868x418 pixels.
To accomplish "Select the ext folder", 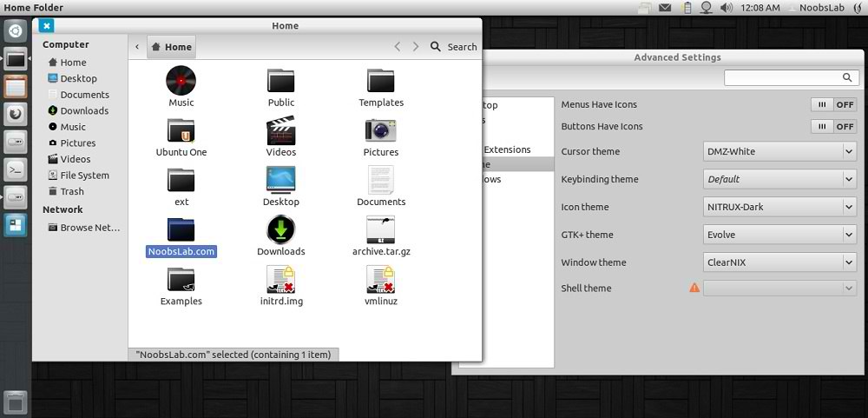I will pos(181,180).
